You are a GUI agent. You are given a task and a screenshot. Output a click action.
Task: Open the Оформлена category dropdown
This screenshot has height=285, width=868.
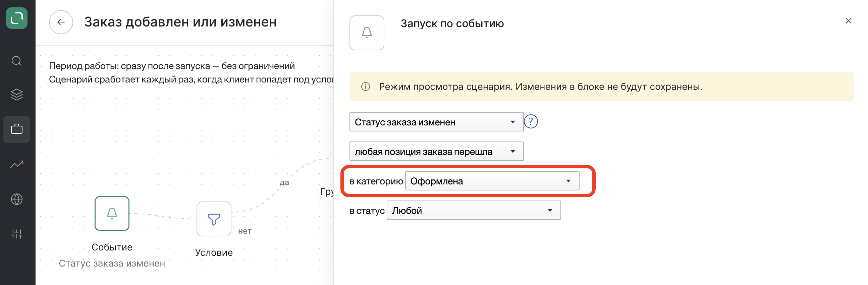[492, 181]
